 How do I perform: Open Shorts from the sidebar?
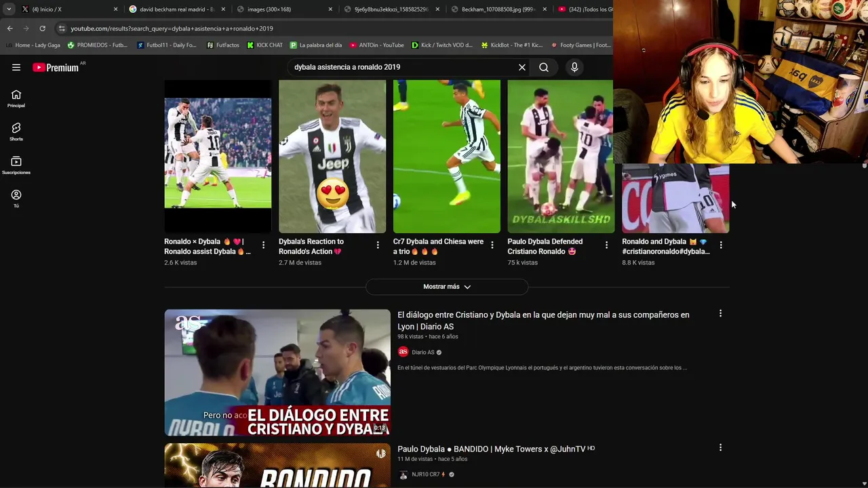(x=16, y=132)
